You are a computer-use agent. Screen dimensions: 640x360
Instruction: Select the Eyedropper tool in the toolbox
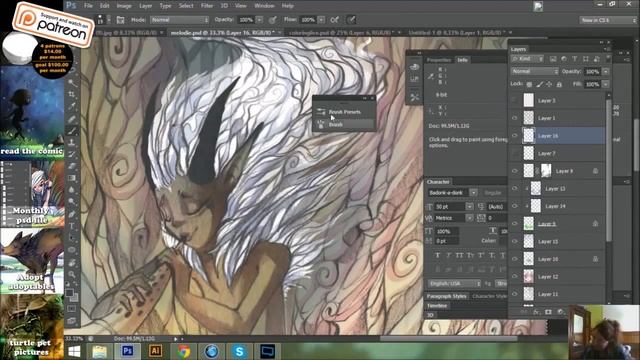coord(72,107)
